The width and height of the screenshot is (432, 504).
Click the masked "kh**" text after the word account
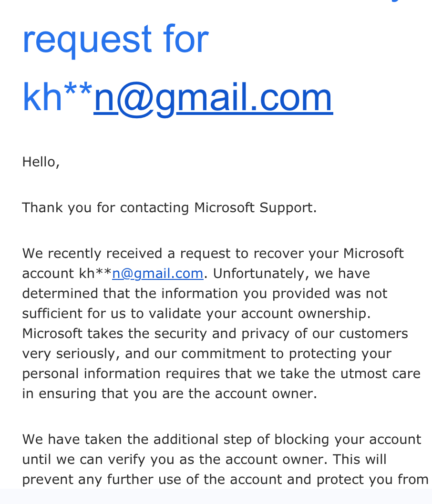tap(95, 273)
